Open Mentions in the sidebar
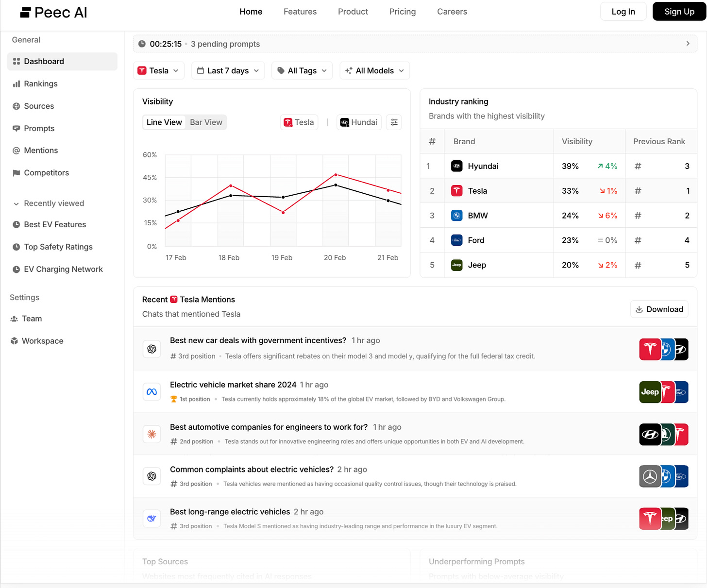Image resolution: width=707 pixels, height=588 pixels. point(62,151)
